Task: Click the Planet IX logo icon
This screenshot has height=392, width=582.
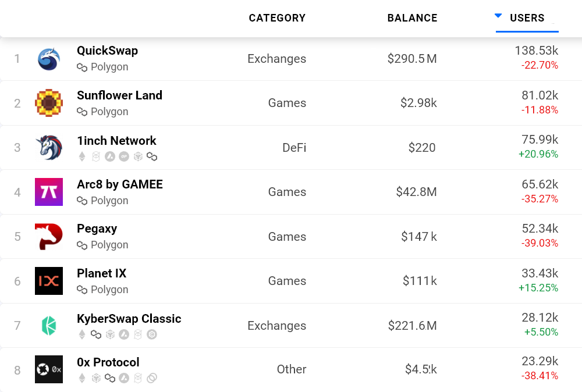Action: (x=49, y=281)
